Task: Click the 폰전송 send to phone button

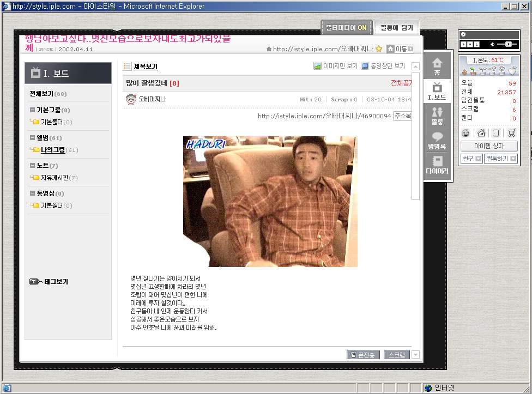Action: click(x=363, y=355)
